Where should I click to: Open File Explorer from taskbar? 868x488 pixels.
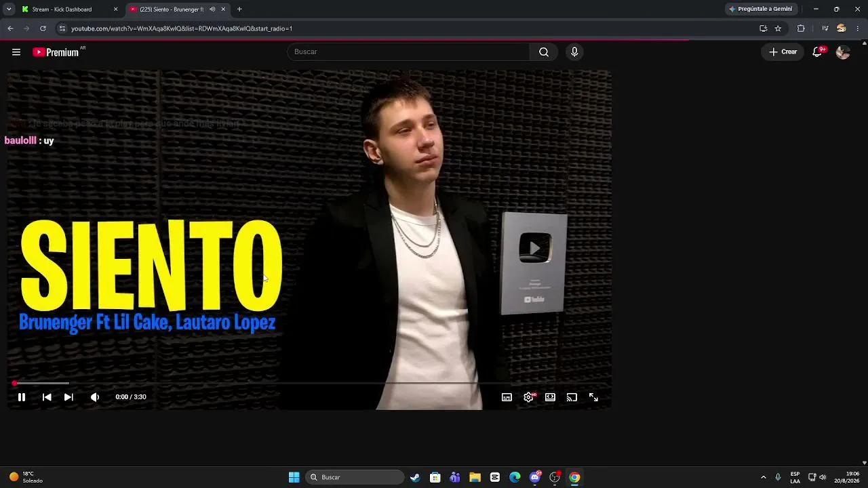[475, 477]
